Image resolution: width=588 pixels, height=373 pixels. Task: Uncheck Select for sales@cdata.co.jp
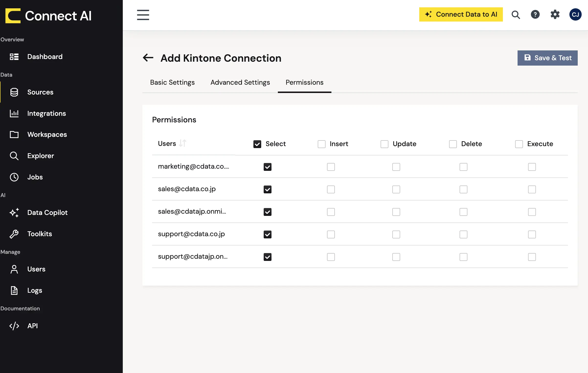pyautogui.click(x=268, y=189)
